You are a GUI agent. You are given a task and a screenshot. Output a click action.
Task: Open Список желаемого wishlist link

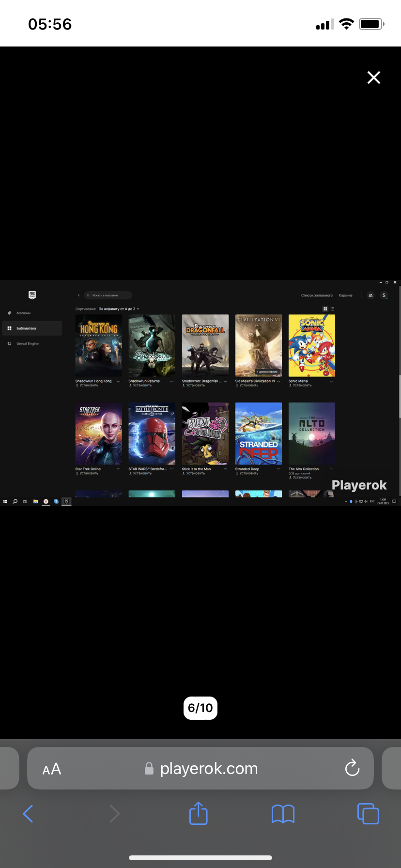(x=317, y=295)
